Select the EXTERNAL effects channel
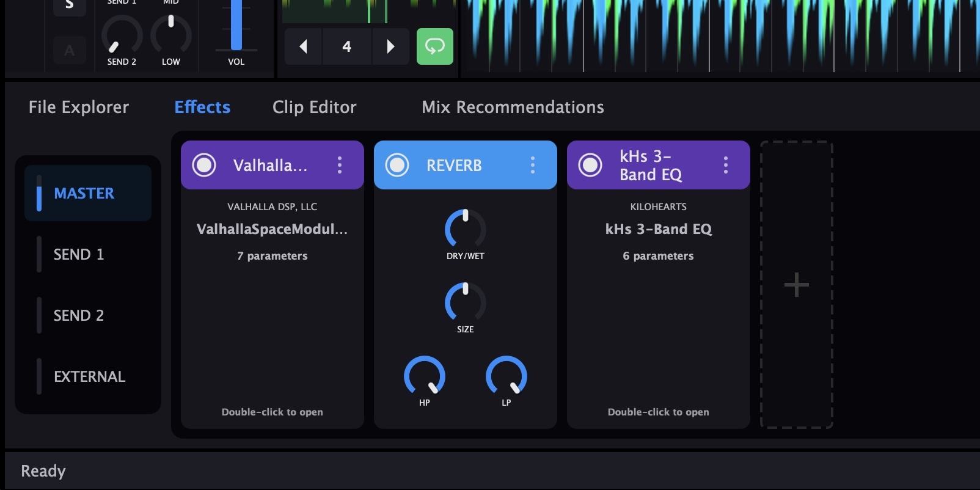Viewport: 980px width, 490px height. 88,376
